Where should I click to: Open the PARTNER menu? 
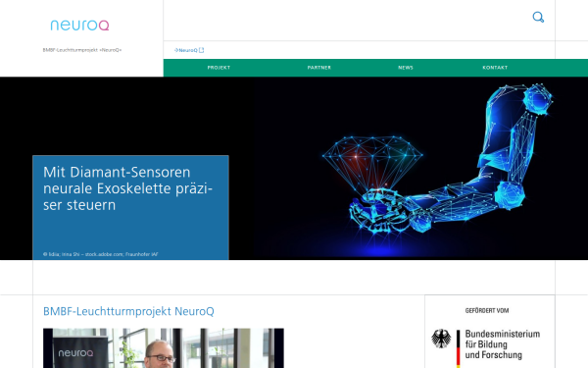coord(319,68)
